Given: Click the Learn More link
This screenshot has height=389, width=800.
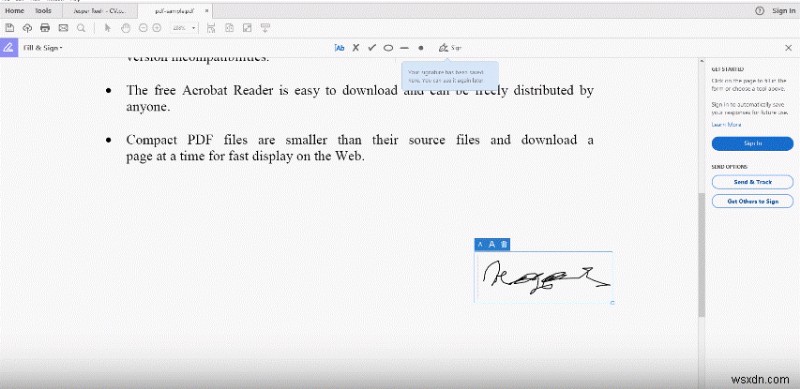Looking at the screenshot, I should 726,125.
